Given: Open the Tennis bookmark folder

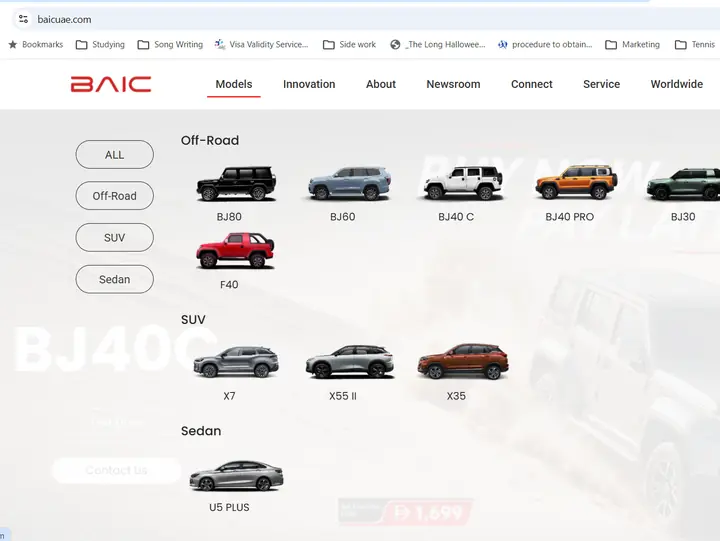Looking at the screenshot, I should [695, 45].
